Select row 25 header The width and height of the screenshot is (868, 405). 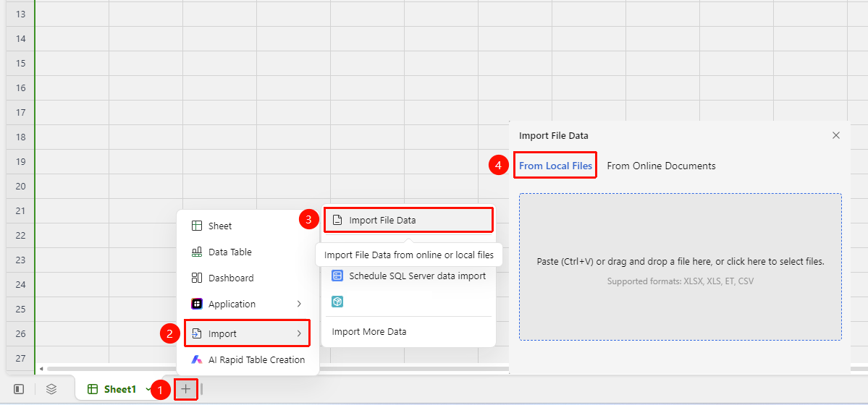click(20, 309)
